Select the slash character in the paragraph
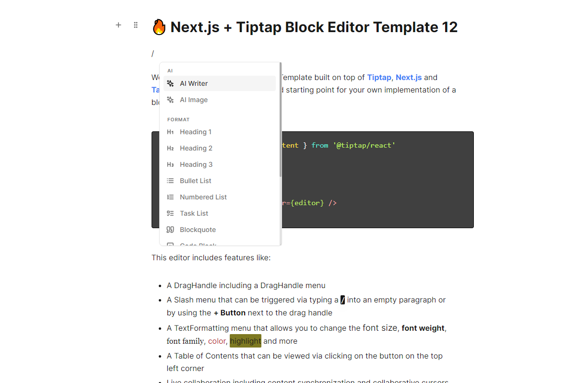Image resolution: width=588 pixels, height=383 pixels. tap(153, 53)
